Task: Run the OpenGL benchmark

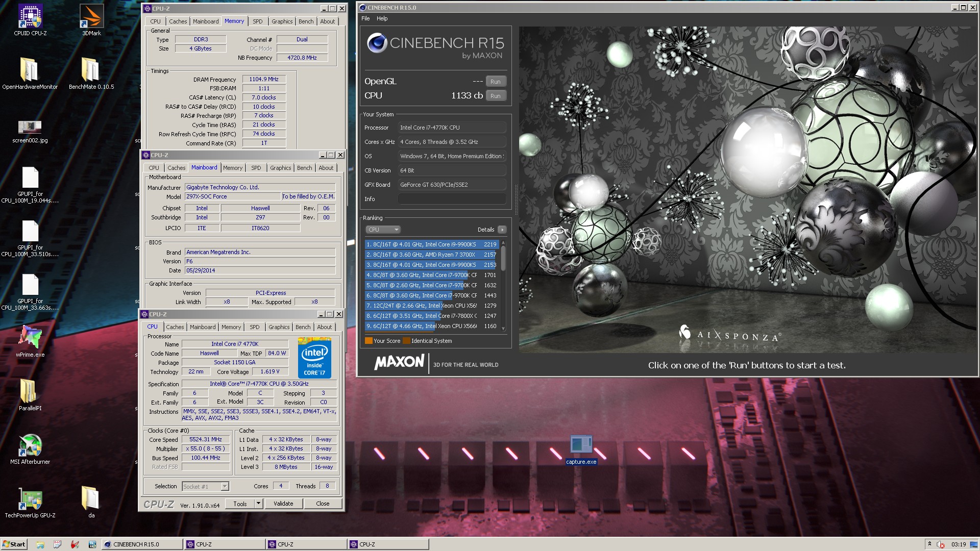Action: [496, 82]
